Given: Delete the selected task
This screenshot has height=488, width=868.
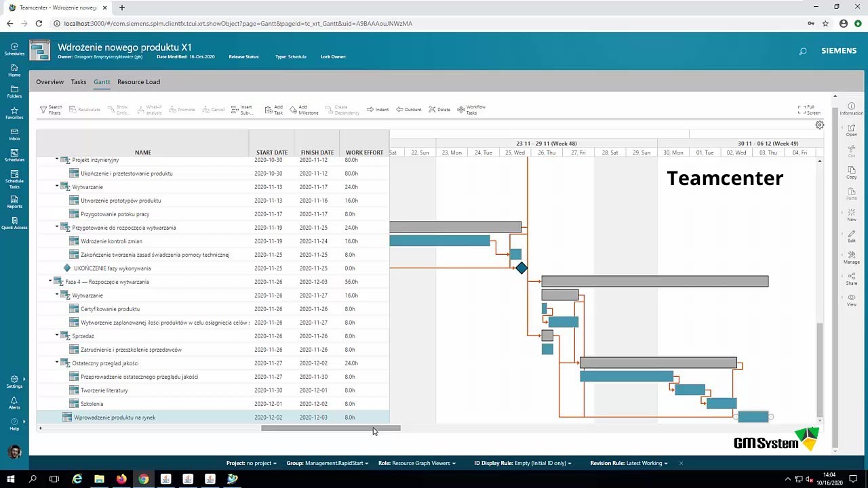Looking at the screenshot, I should (439, 109).
